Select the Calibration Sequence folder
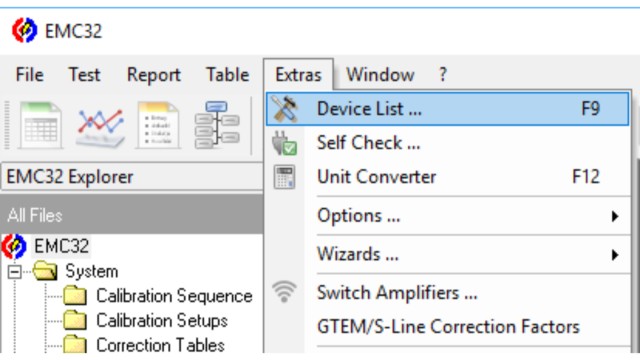The height and width of the screenshot is (360, 640). 158,296
